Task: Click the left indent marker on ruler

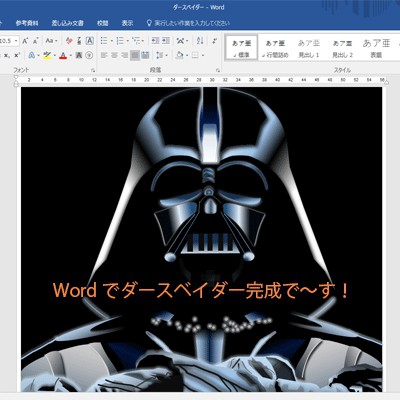Action: tap(16, 84)
